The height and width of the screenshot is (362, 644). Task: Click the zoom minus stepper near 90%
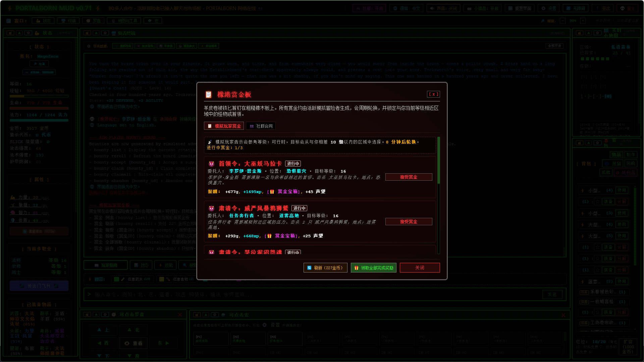(x=562, y=21)
